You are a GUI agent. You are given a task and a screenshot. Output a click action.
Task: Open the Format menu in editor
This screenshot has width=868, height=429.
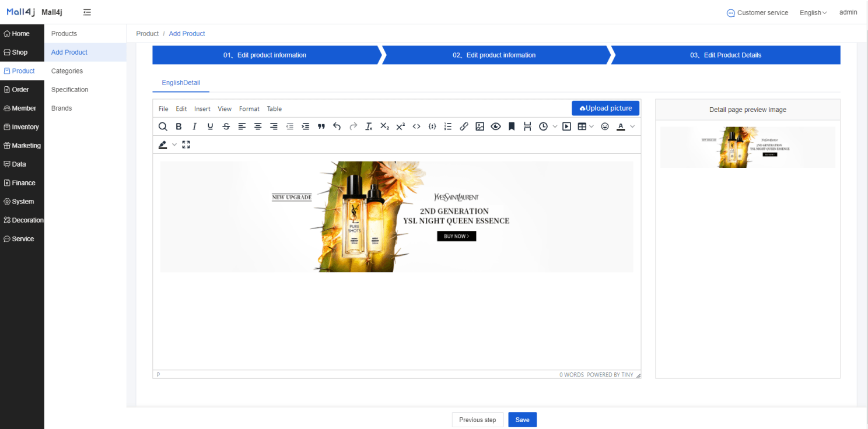[249, 109]
